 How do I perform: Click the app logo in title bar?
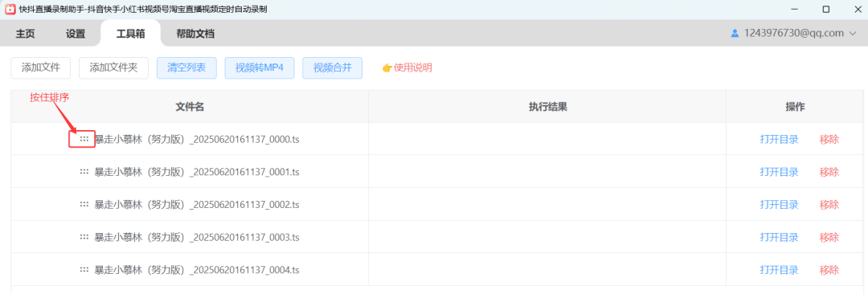pyautogui.click(x=10, y=10)
